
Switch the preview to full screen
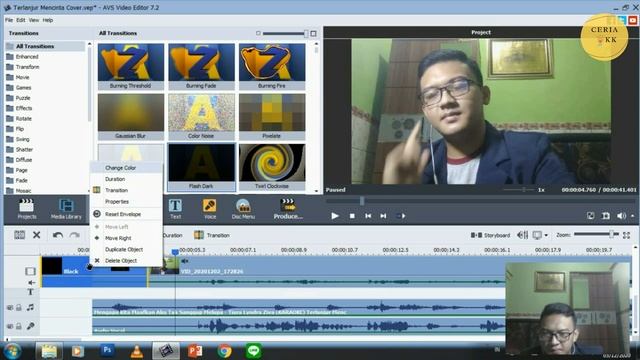coord(591,216)
